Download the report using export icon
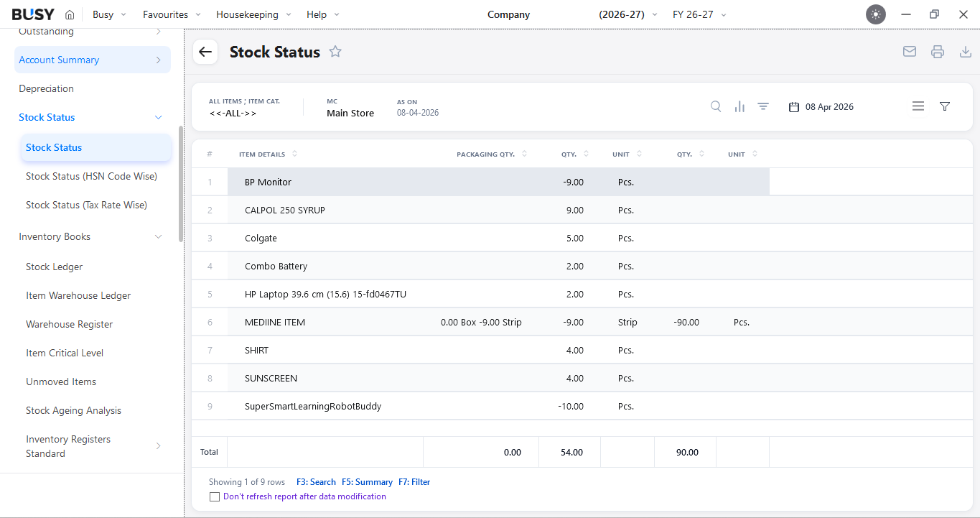The width and height of the screenshot is (980, 518). [x=966, y=52]
